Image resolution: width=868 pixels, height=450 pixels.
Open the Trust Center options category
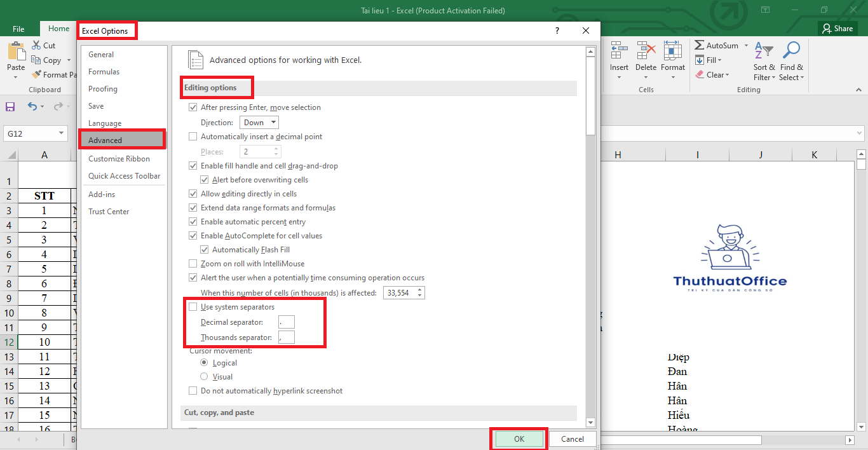point(109,212)
